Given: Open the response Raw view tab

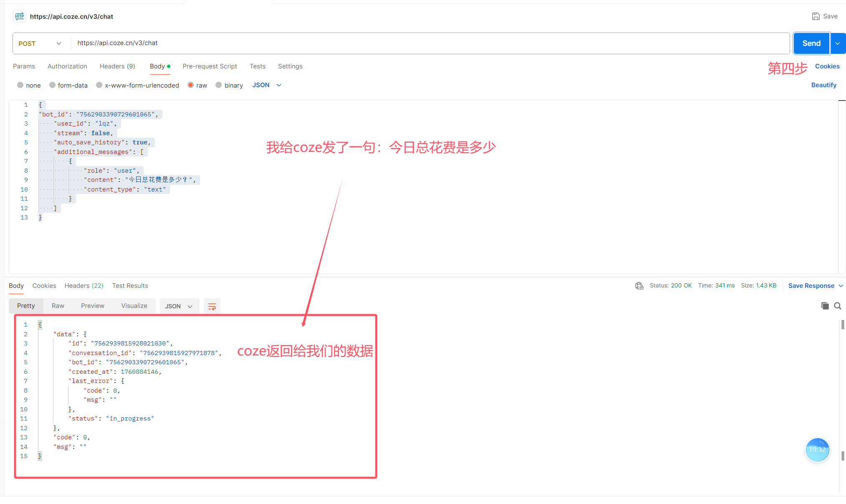Looking at the screenshot, I should (x=58, y=306).
